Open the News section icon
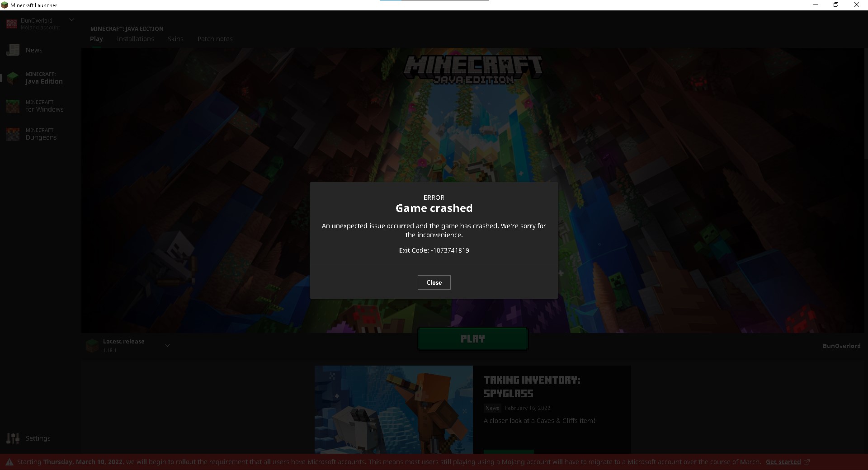Viewport: 868px width, 470px height. click(13, 50)
